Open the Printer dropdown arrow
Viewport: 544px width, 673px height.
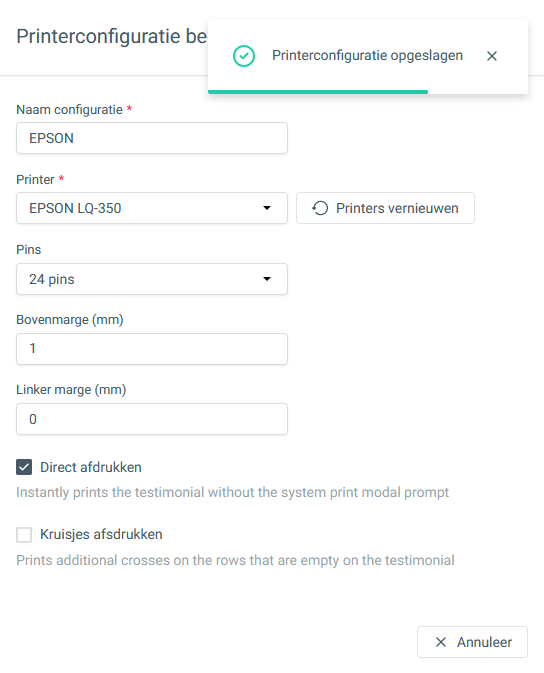(267, 208)
